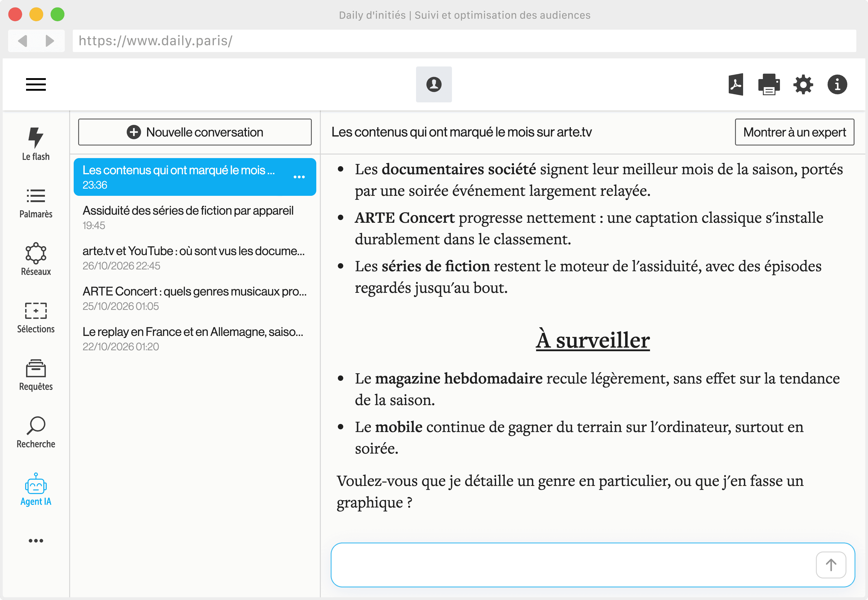Select the Agent IA section

(x=36, y=490)
